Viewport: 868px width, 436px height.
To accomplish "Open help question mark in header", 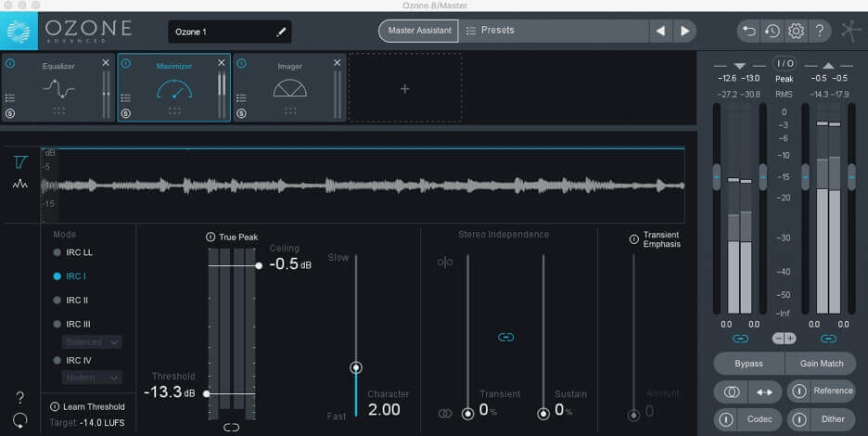I will (819, 31).
